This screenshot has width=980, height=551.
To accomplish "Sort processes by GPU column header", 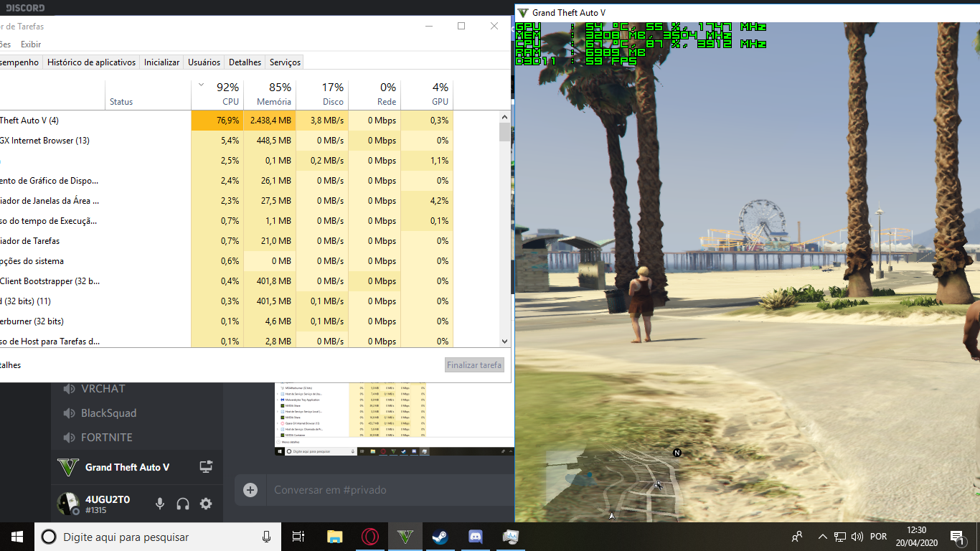I will click(x=427, y=95).
